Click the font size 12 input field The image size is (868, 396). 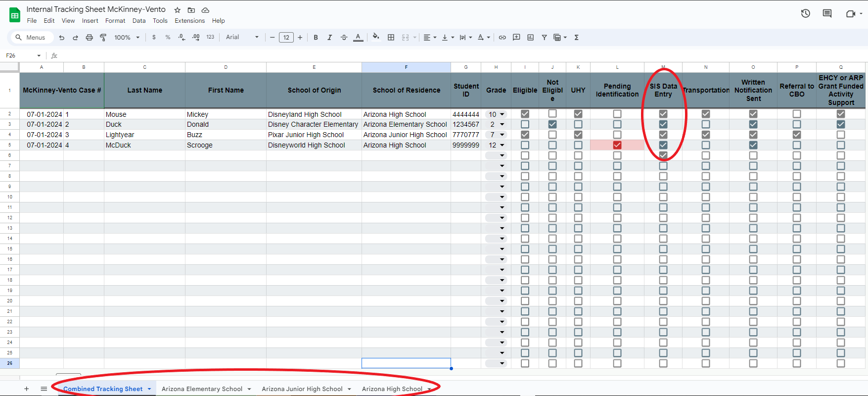286,38
